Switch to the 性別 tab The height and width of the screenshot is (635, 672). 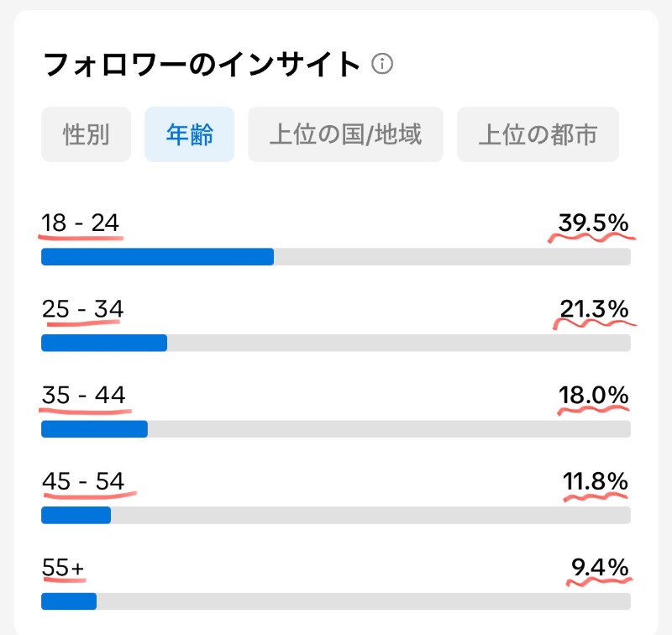point(87,134)
